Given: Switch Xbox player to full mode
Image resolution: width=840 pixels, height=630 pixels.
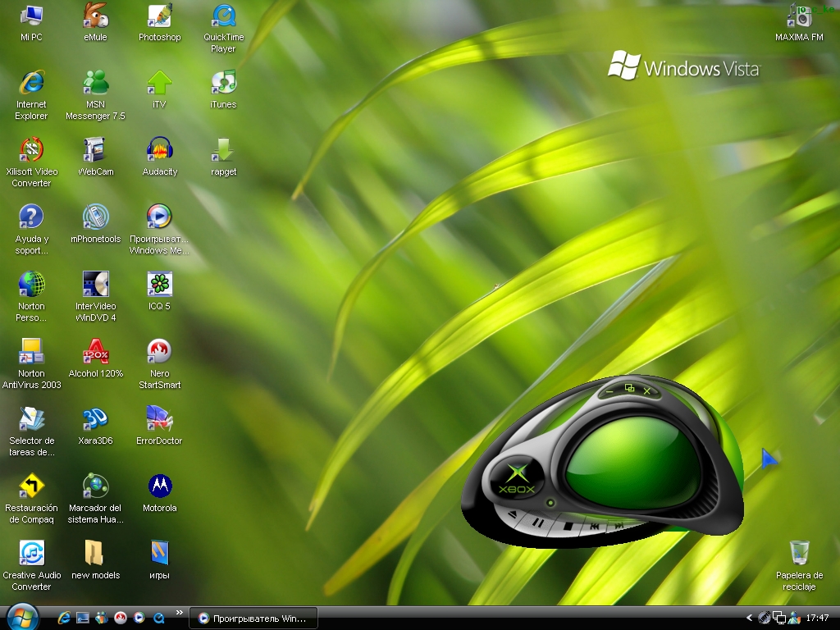Looking at the screenshot, I should pyautogui.click(x=629, y=388).
